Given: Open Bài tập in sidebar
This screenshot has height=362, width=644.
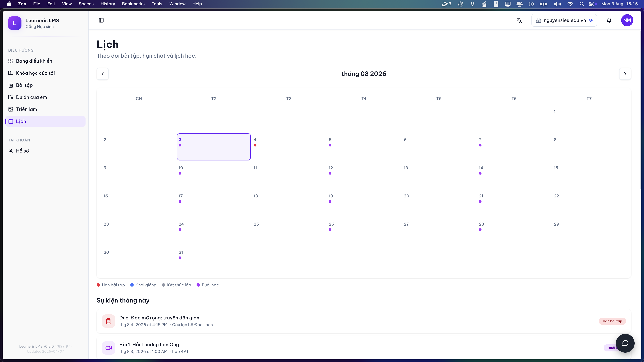Looking at the screenshot, I should 45,85.
